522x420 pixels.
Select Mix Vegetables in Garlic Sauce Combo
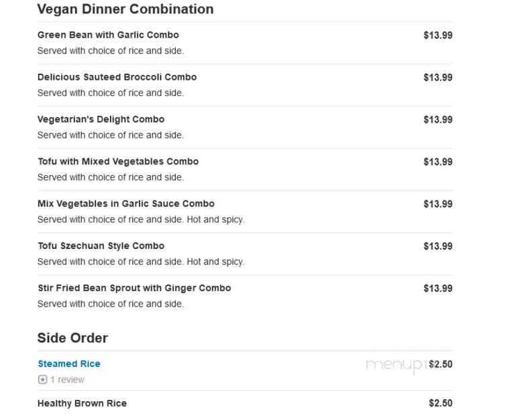click(126, 204)
